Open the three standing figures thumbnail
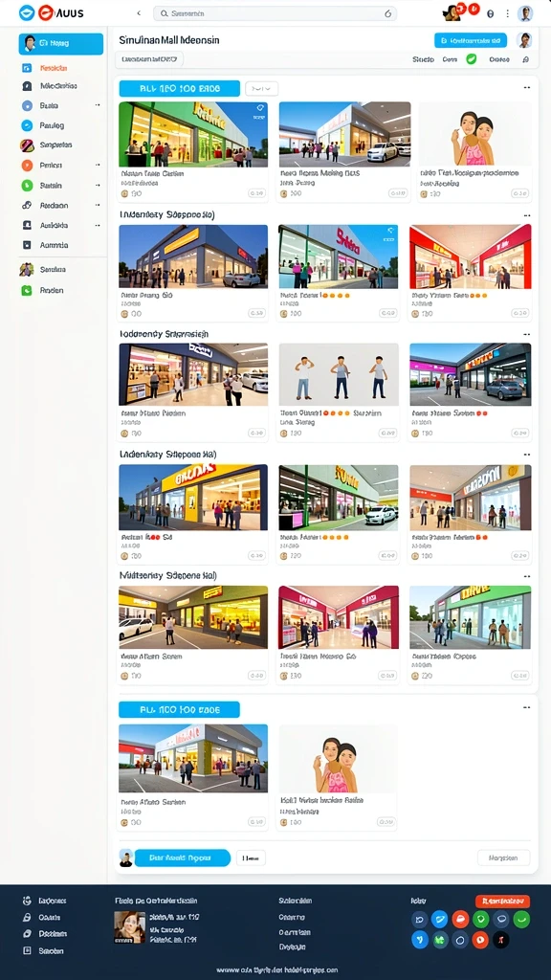Screen dimensions: 551x980 (339, 375)
